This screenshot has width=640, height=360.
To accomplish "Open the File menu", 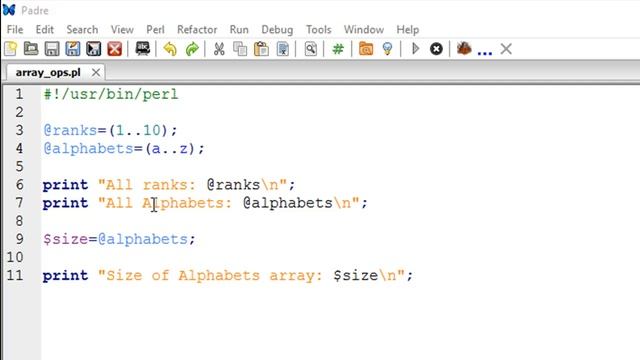I will pos(15,30).
